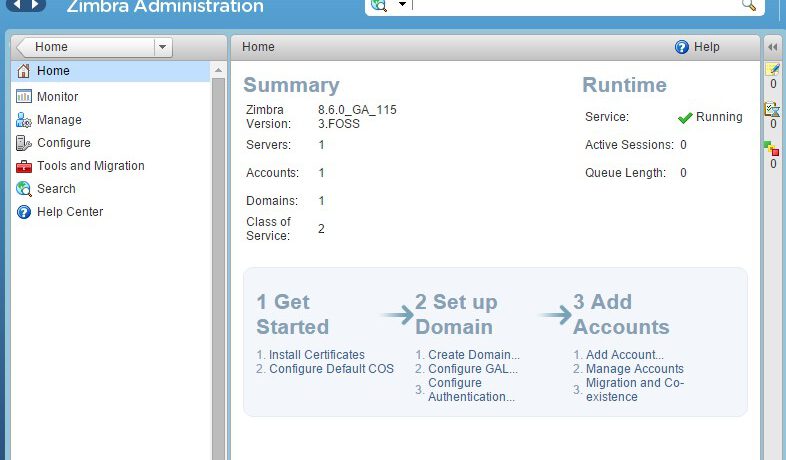Click Add Account... link
The width and height of the screenshot is (786, 460).
(x=625, y=355)
